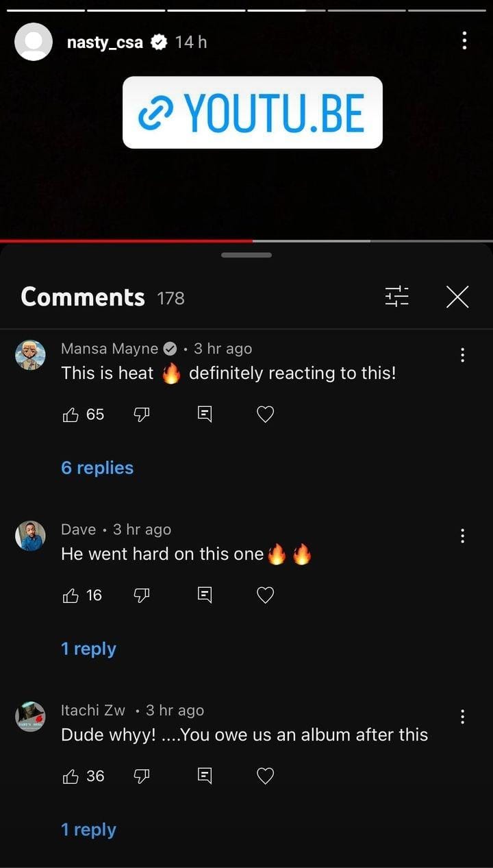The image size is (493, 868).
Task: Click the red video progress bar
Action: click(x=127, y=241)
